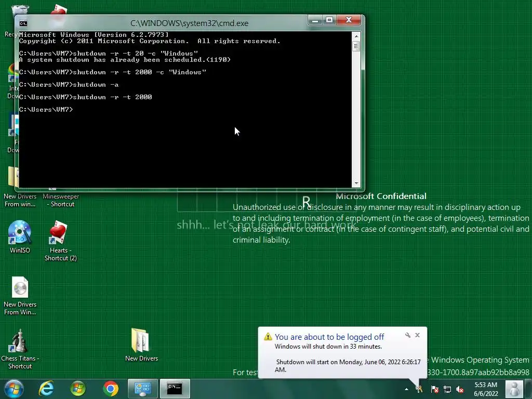532x399 pixels.
Task: Minimize the cmd.exe window
Action: pyautogui.click(x=315, y=20)
